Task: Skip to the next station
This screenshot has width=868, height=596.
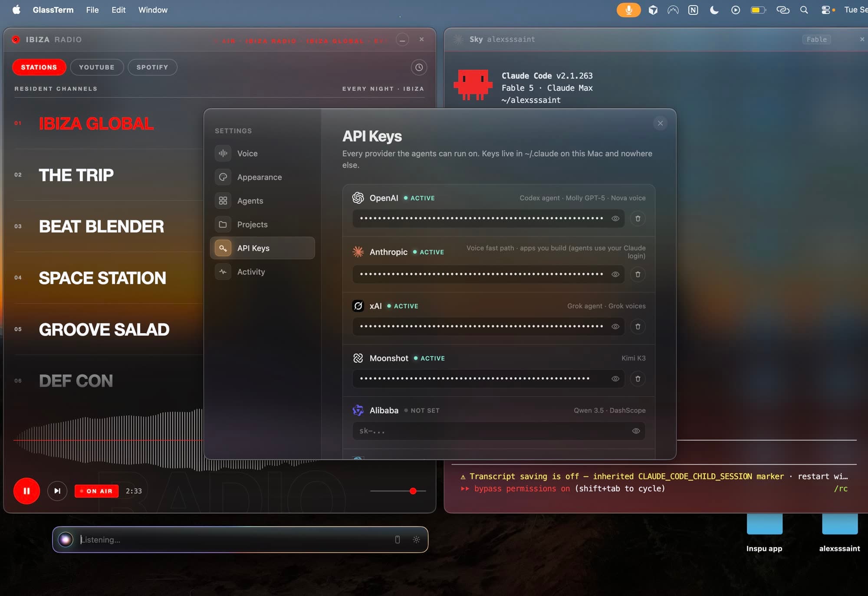Action: (57, 491)
